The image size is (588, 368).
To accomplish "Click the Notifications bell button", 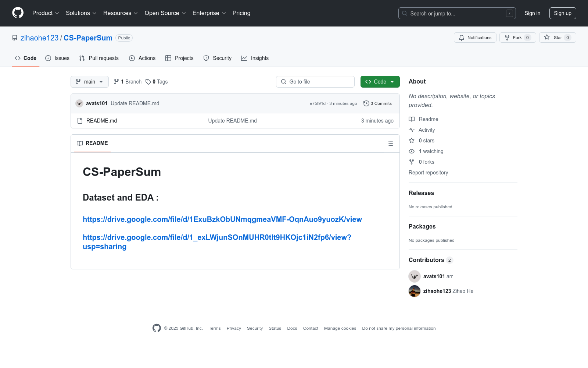I will click(x=475, y=38).
